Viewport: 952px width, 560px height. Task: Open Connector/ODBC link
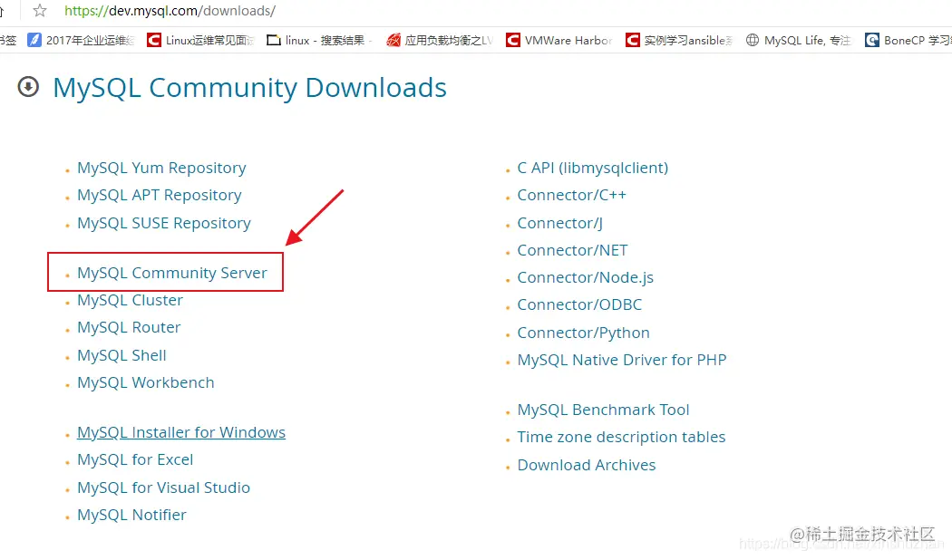pos(579,304)
